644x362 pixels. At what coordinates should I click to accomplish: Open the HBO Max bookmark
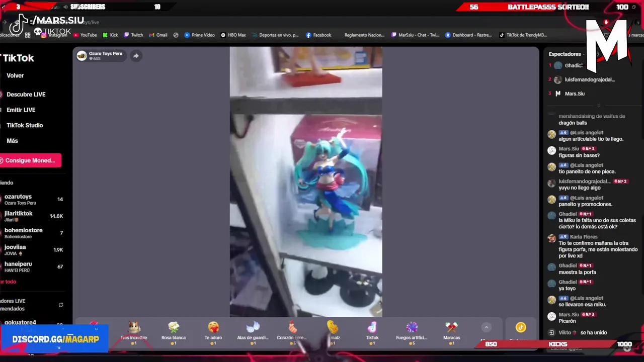[233, 35]
